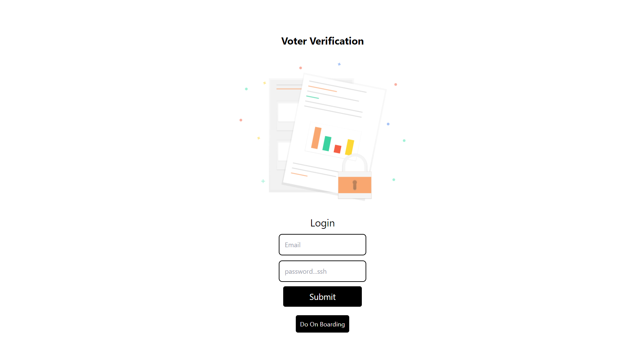Select the red bar in the chart
Viewport: 644px width, 338px height.
click(x=337, y=149)
